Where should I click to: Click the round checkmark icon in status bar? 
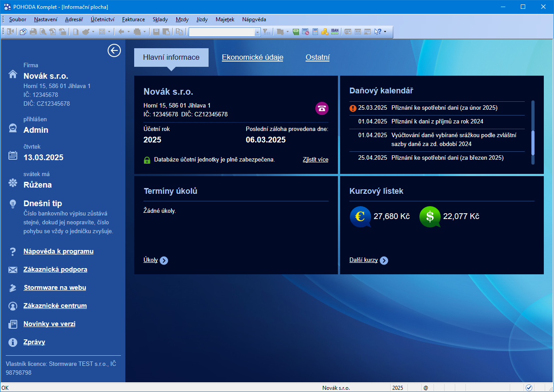point(529,388)
